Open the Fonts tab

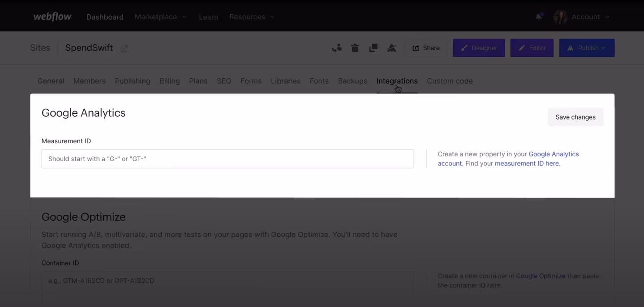(x=319, y=81)
